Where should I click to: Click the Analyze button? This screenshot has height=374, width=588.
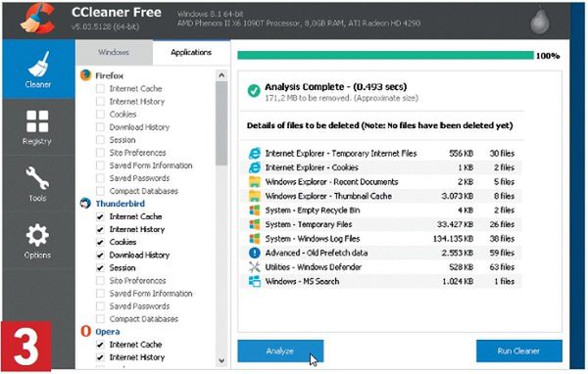(x=280, y=351)
